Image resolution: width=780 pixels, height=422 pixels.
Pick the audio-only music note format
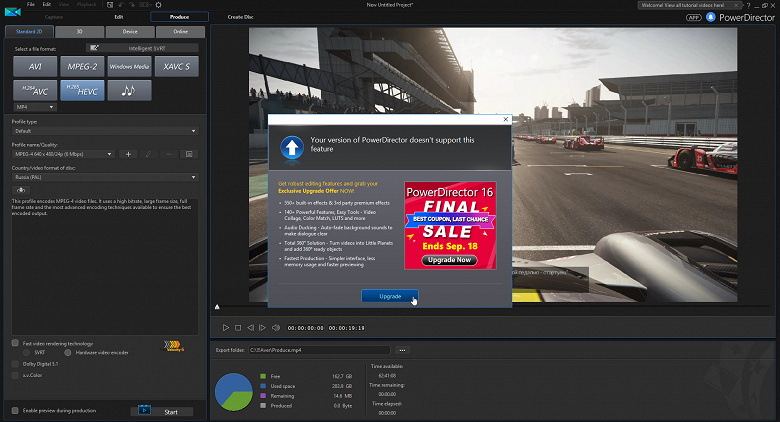[x=128, y=91]
